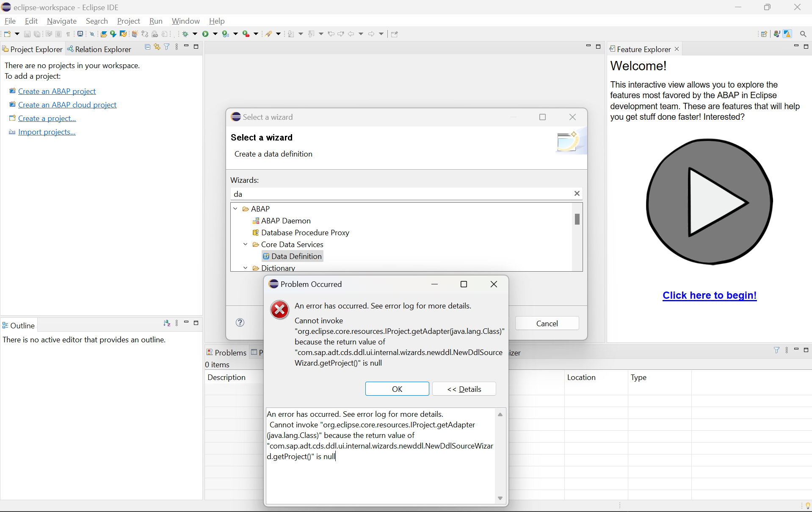Viewport: 812px width, 512px height.
Task: Click the Open Console monitor icon in the toolbar
Action: [x=80, y=34]
